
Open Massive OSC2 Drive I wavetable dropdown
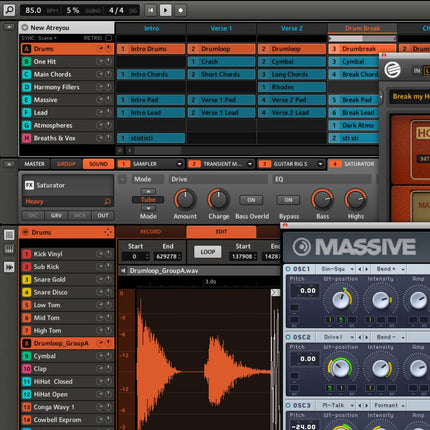point(337,337)
